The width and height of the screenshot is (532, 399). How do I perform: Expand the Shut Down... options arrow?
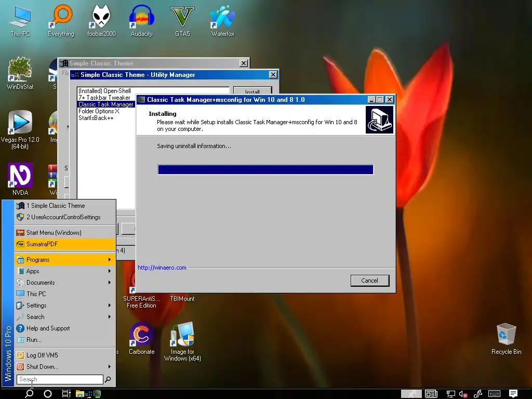tap(110, 366)
